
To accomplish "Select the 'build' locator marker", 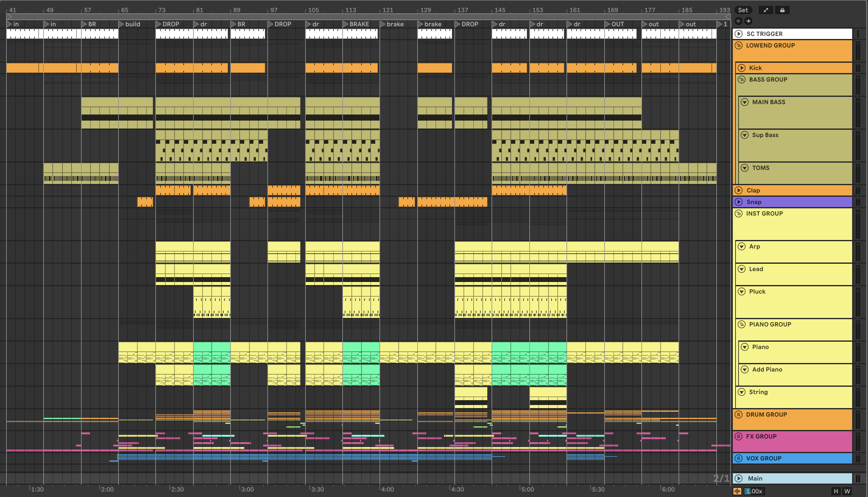I will click(129, 24).
